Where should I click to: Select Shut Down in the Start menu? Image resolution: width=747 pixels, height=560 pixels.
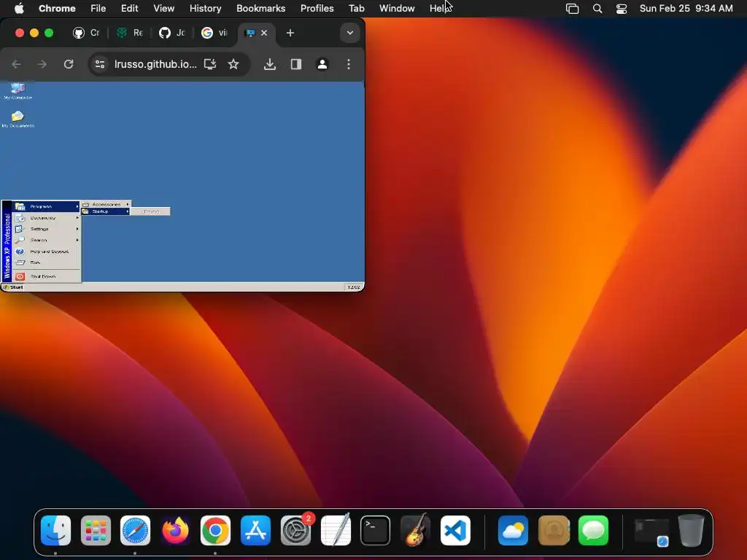pyautogui.click(x=46, y=276)
